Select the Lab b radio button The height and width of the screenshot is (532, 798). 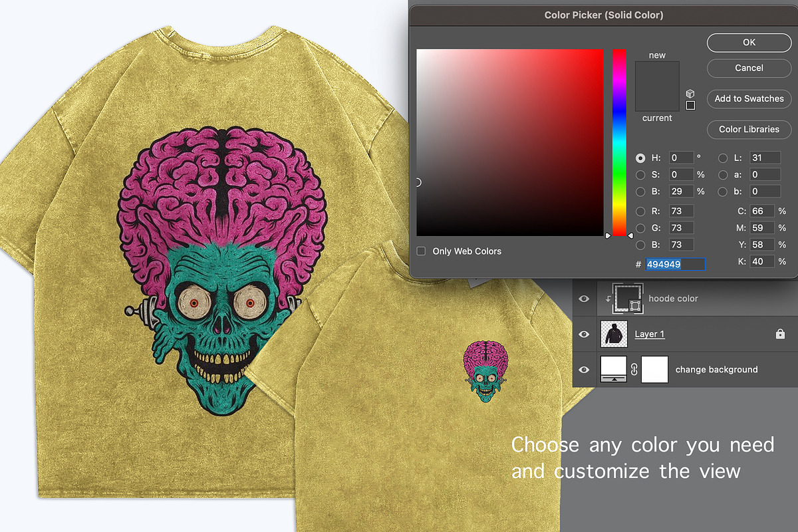tap(723, 192)
